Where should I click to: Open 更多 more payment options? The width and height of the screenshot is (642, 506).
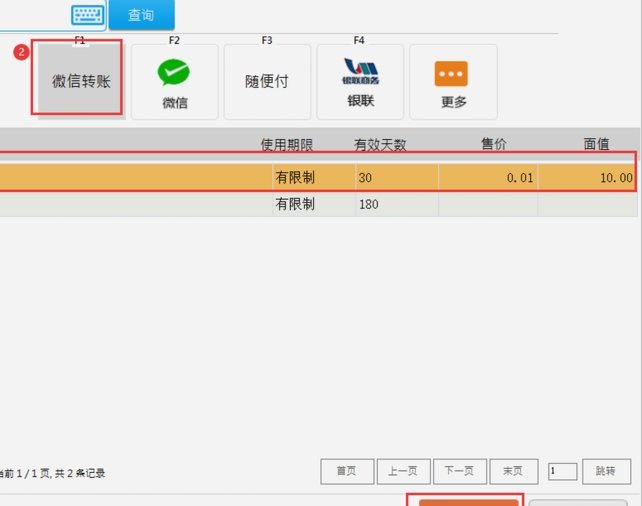click(x=453, y=82)
